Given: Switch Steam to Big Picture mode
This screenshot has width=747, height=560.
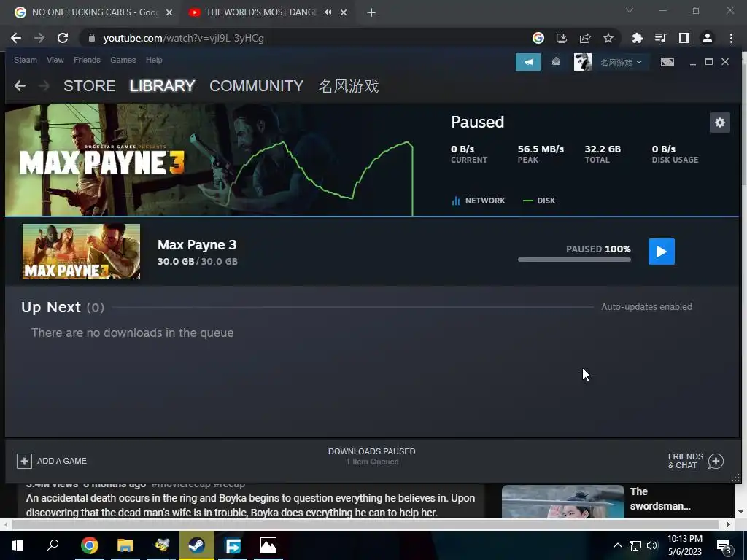Looking at the screenshot, I should 667,62.
